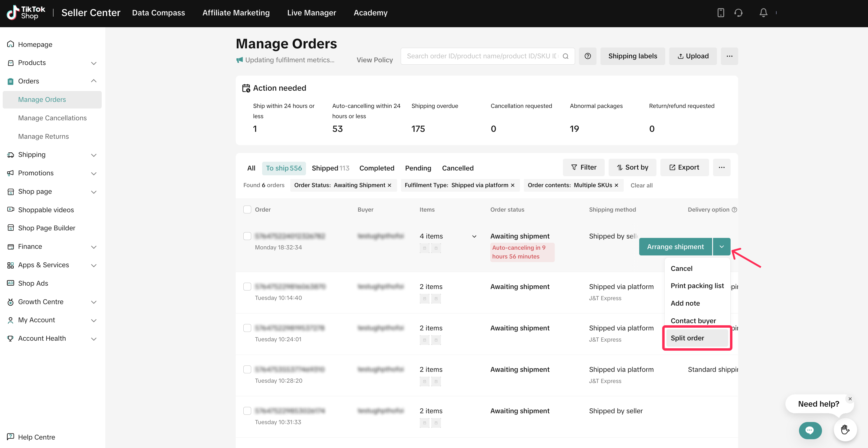Image resolution: width=868 pixels, height=448 pixels.
Task: Select the Tuesday 10:14:40 order checkbox
Action: click(247, 287)
